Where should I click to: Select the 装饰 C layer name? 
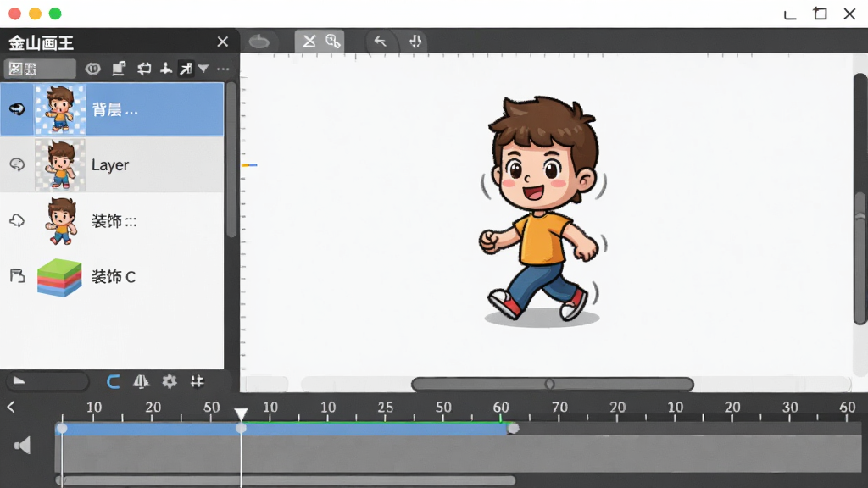tap(114, 277)
